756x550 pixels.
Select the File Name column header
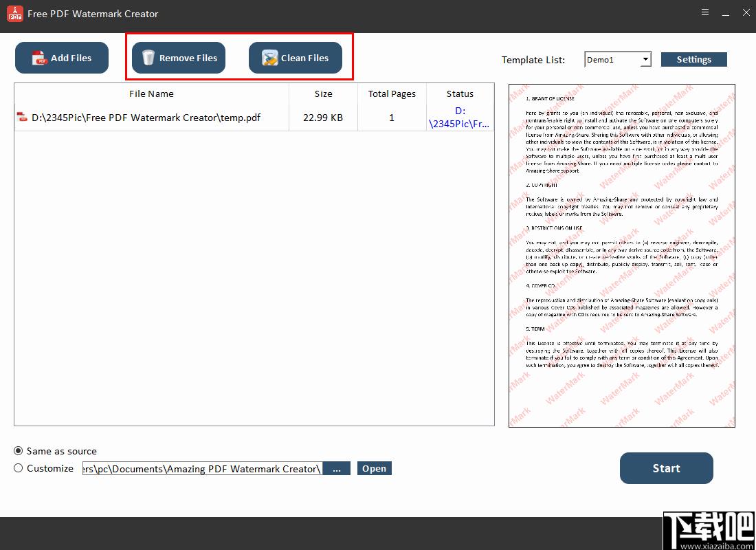pyautogui.click(x=151, y=93)
